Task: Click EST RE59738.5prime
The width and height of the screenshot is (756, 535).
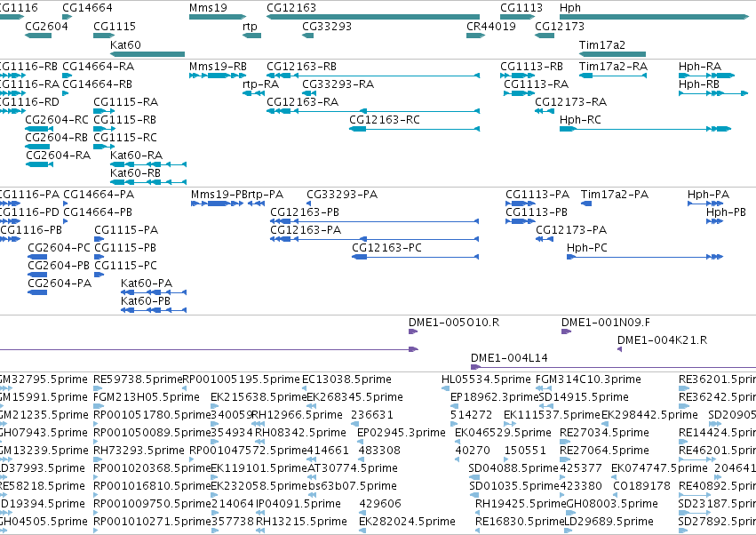Action: 138,379
